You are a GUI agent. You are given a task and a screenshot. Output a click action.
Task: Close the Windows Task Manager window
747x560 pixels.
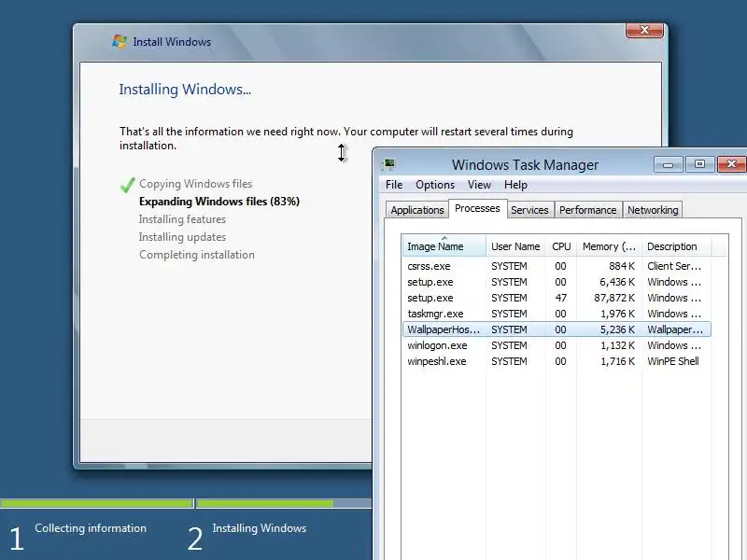click(x=732, y=165)
